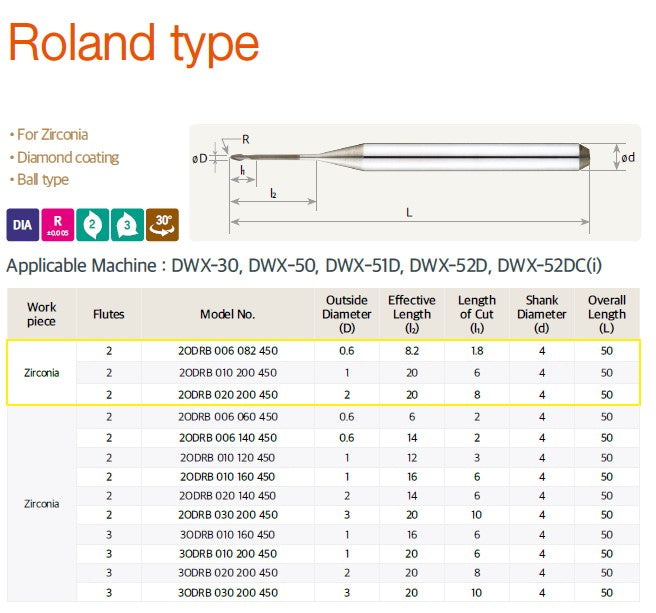Click the end mill dimension diagram
The image size is (656, 613).
point(415,182)
